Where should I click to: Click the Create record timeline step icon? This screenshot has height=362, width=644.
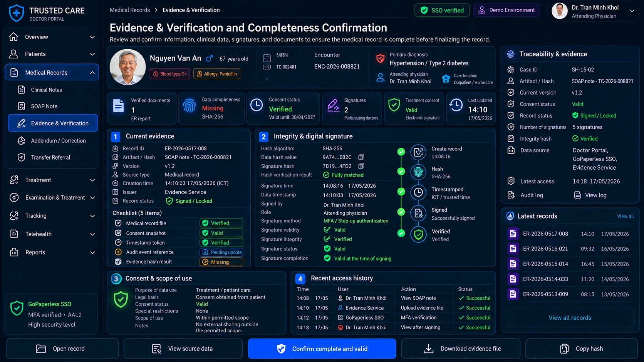coord(418,152)
